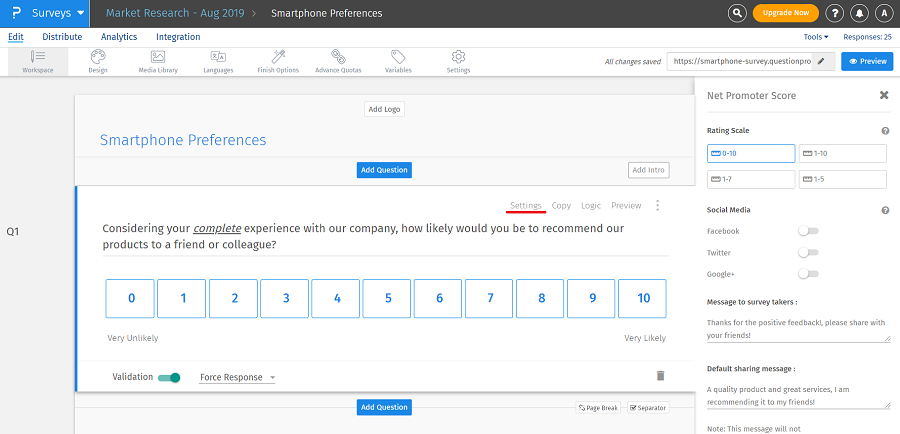Go to the Analytics tab
The image size is (900, 434).
[x=119, y=37]
